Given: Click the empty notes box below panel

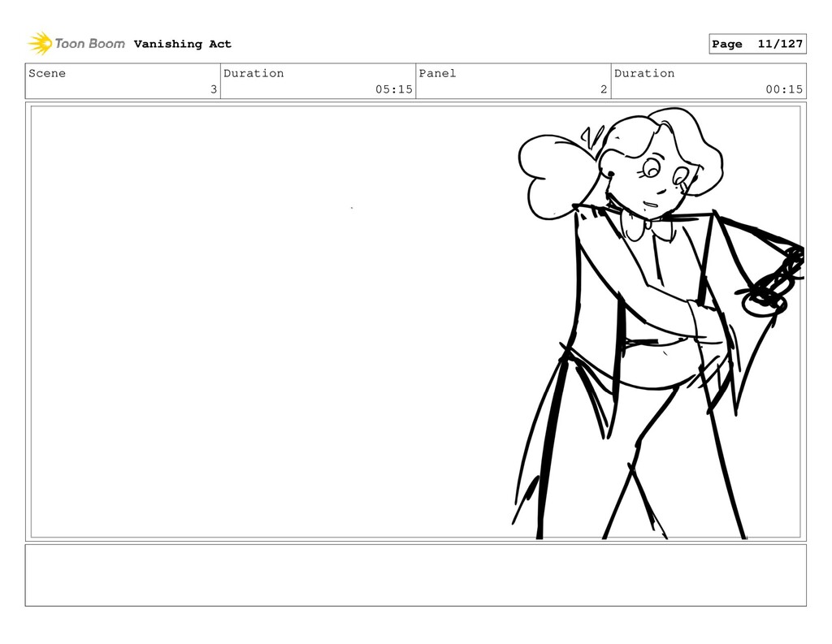Looking at the screenshot, I should [415, 575].
